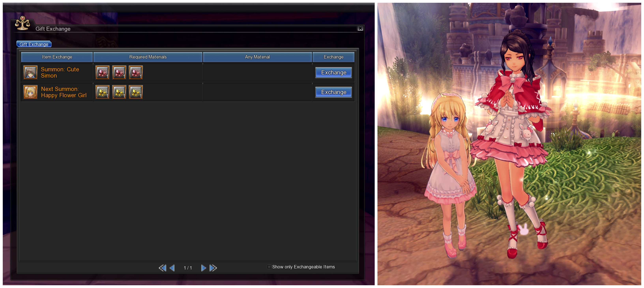This screenshot has height=288, width=644.
Task: Select second gold material in Flower Girl row
Action: point(119,92)
